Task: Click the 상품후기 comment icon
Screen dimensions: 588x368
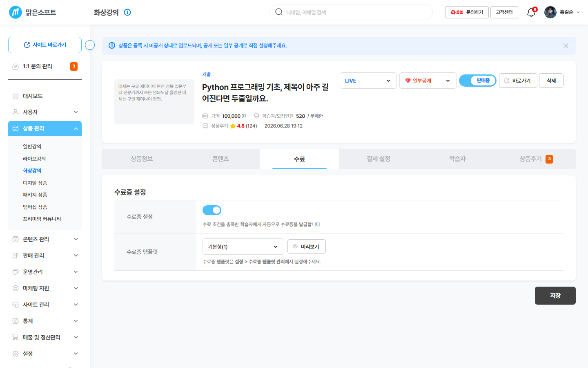Action: tap(205, 126)
